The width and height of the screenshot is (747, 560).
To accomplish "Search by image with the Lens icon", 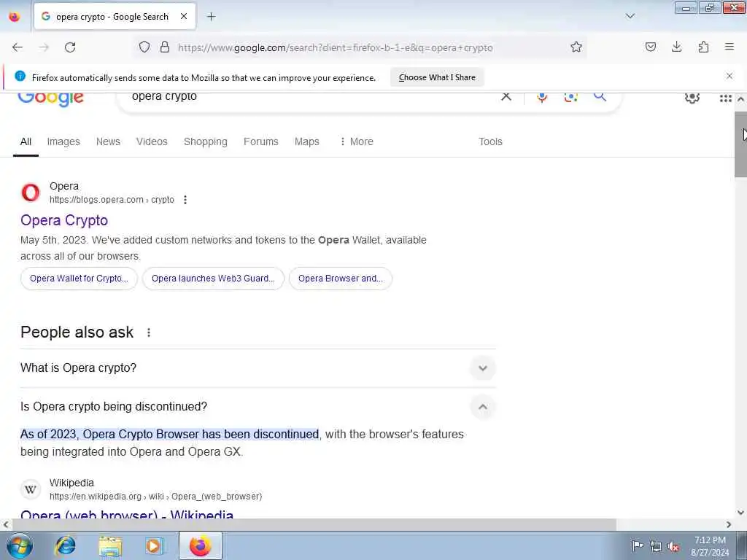I will 570,97.
